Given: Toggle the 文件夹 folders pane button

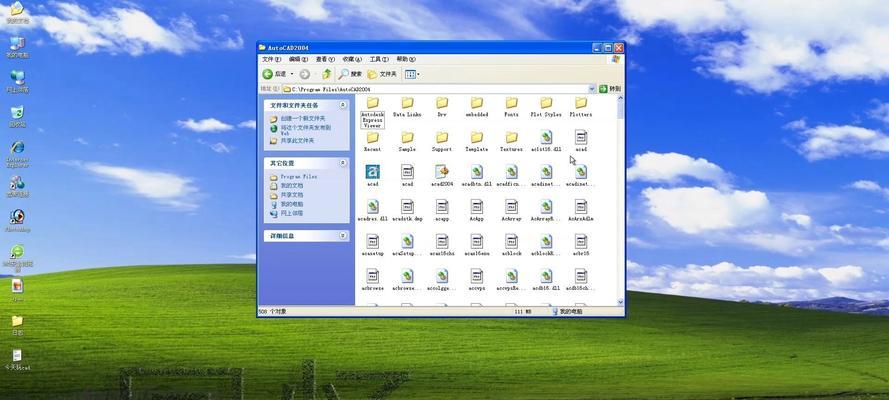Looking at the screenshot, I should pyautogui.click(x=383, y=74).
